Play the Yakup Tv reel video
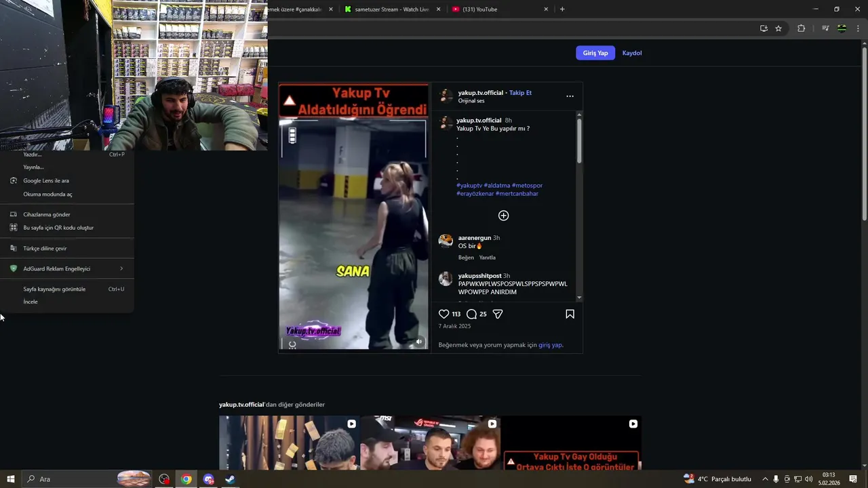Viewport: 868px width, 488px height. point(353,217)
